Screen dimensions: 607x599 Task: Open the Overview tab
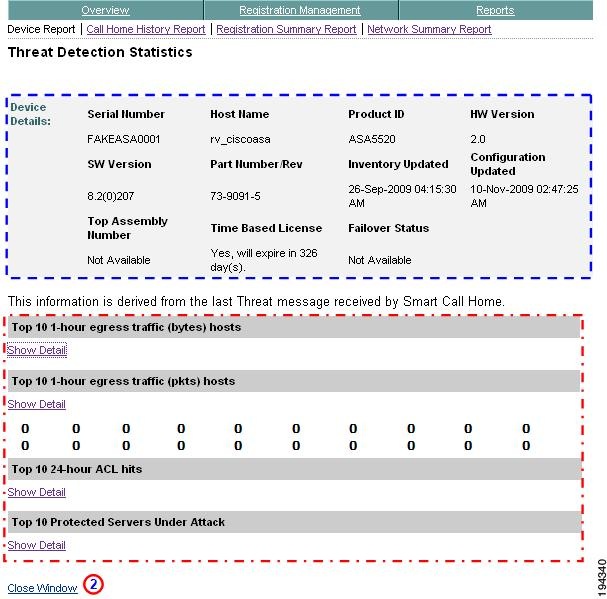[105, 10]
